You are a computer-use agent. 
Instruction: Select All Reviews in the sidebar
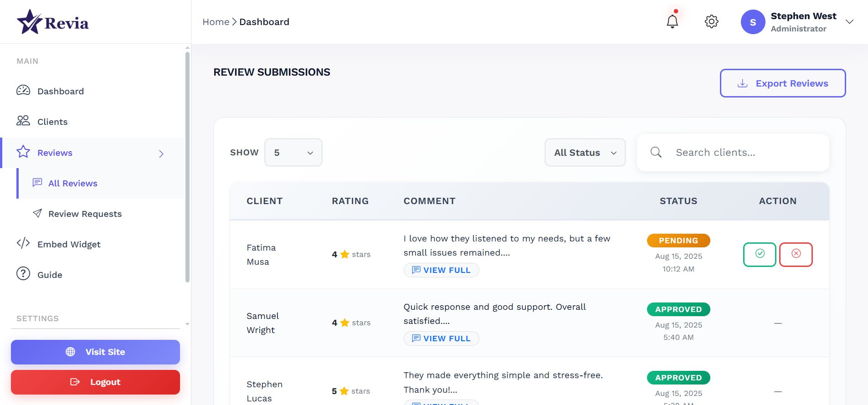73,183
